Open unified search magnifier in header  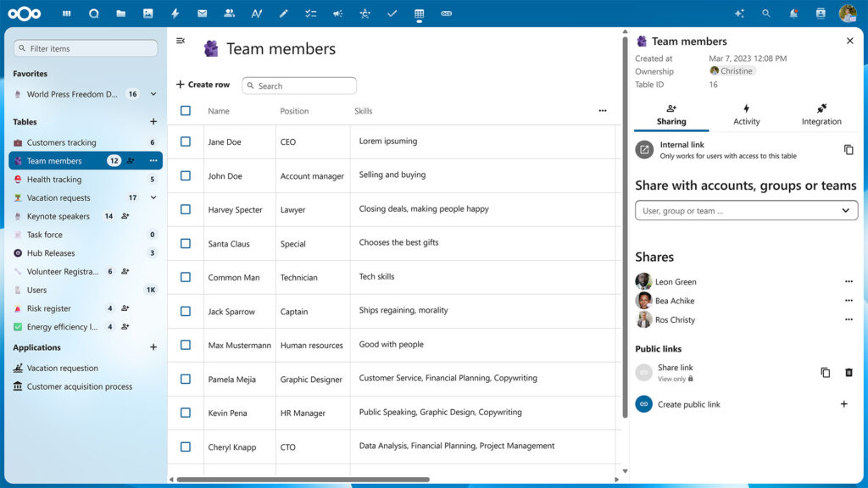pyautogui.click(x=766, y=14)
